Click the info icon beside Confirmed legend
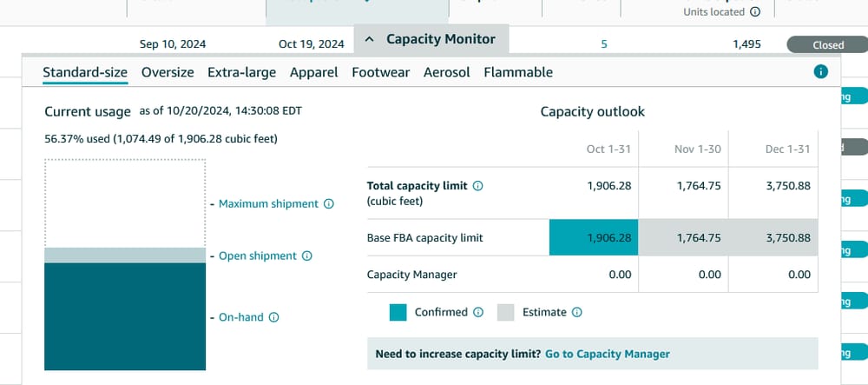Screen dimensions: 868x385 click(478, 312)
